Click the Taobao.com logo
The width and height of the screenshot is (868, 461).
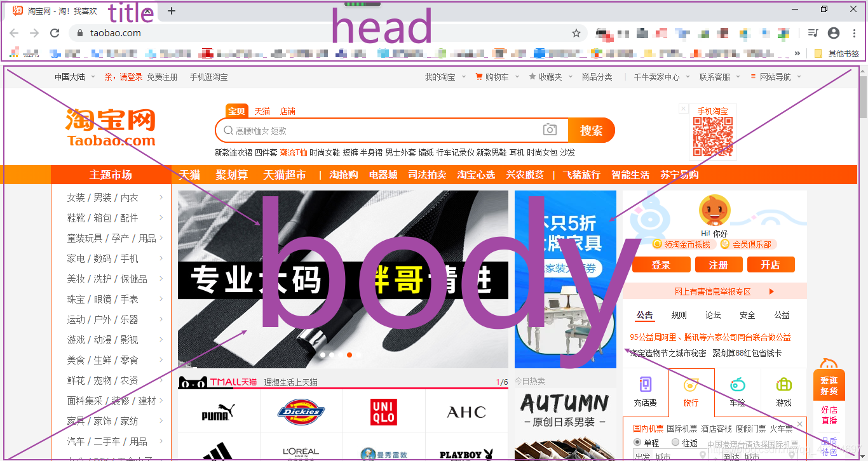pyautogui.click(x=111, y=128)
